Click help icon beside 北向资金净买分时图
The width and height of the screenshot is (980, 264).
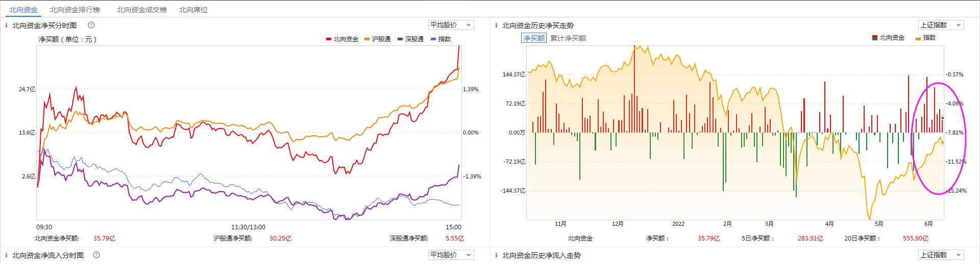(x=91, y=25)
